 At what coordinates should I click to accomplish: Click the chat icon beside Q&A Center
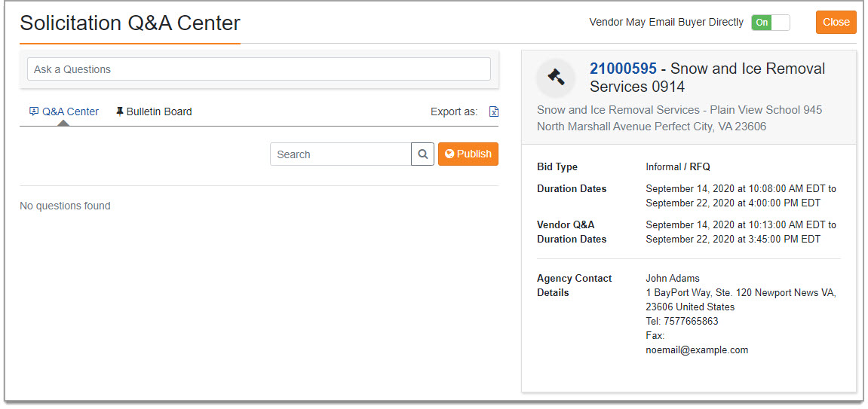pos(34,111)
